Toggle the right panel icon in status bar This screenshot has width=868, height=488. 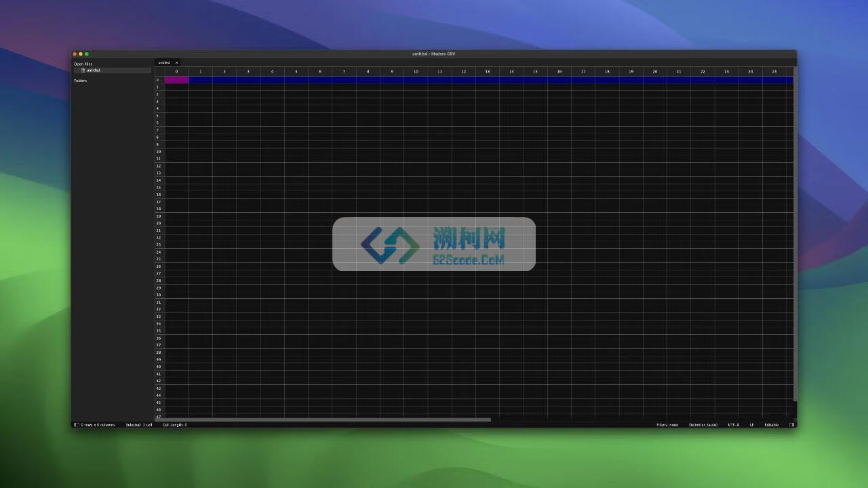[x=791, y=425]
